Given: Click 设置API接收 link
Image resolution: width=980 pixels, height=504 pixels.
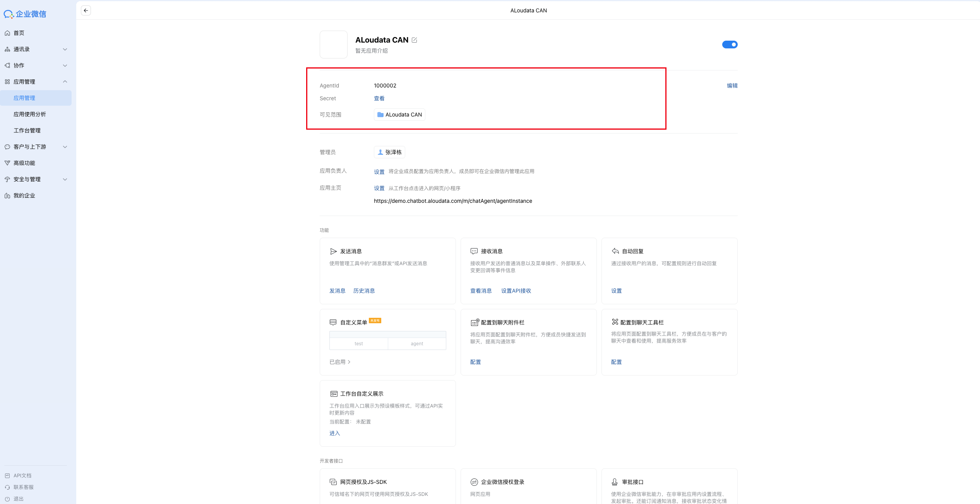Looking at the screenshot, I should click(x=516, y=291).
